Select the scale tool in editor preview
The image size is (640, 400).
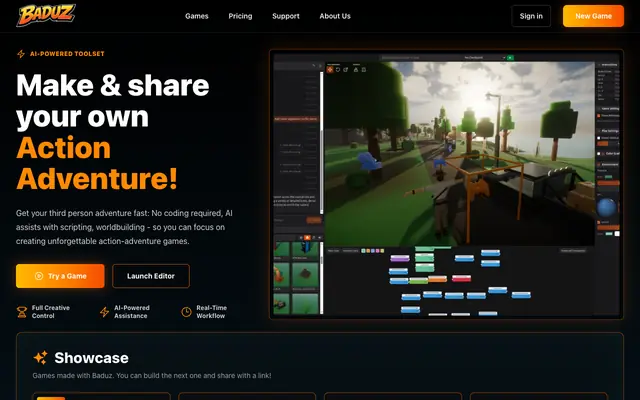[x=346, y=70]
